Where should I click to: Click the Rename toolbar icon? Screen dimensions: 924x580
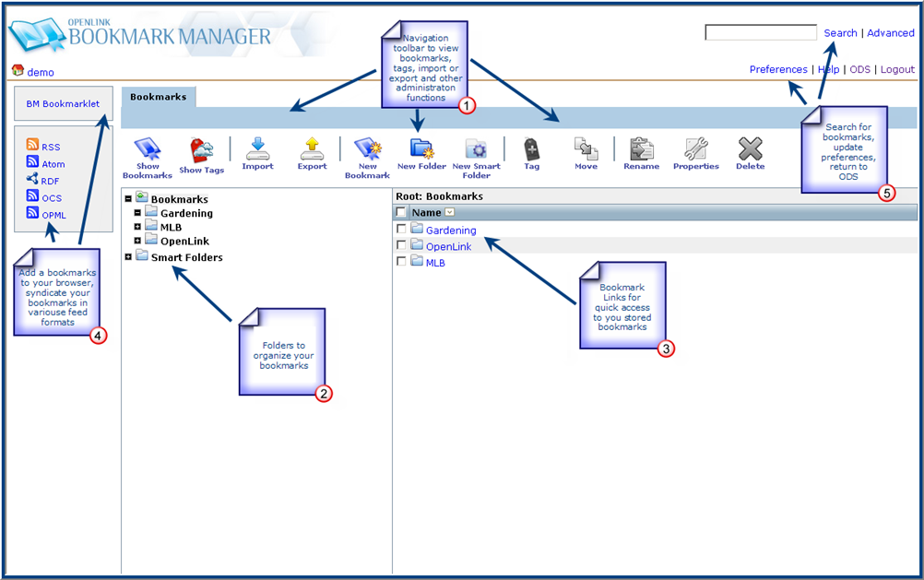pyautogui.click(x=642, y=148)
